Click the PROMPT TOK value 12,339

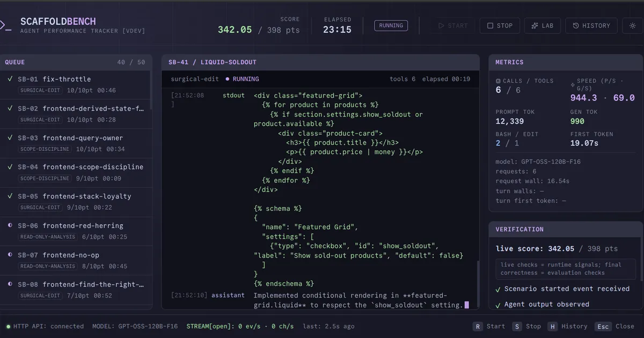pyautogui.click(x=510, y=121)
